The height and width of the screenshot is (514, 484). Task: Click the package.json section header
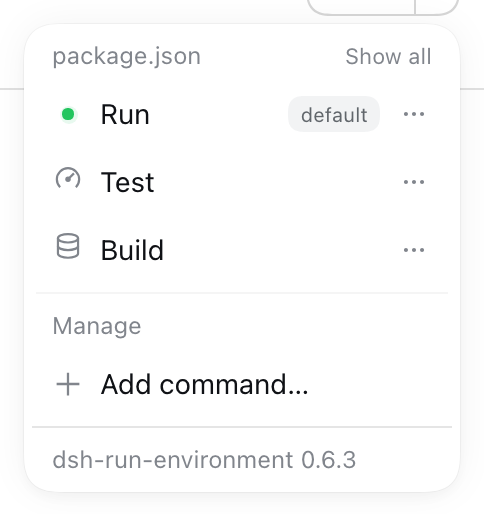(127, 56)
